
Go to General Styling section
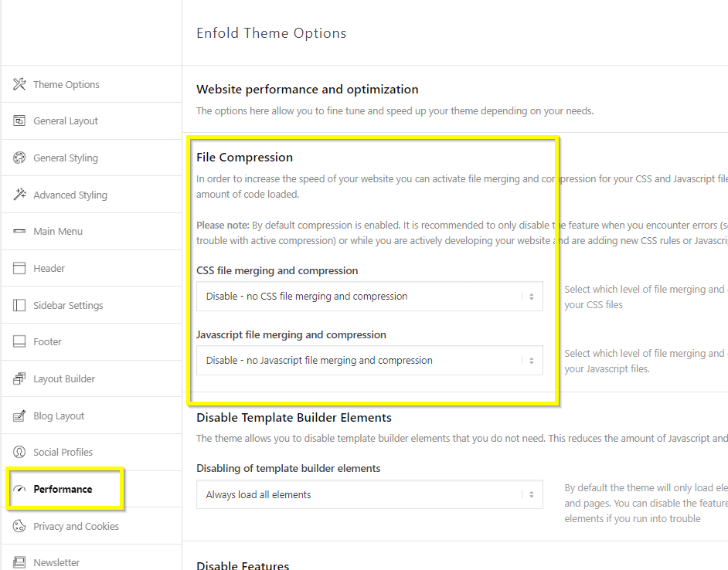pyautogui.click(x=91, y=158)
